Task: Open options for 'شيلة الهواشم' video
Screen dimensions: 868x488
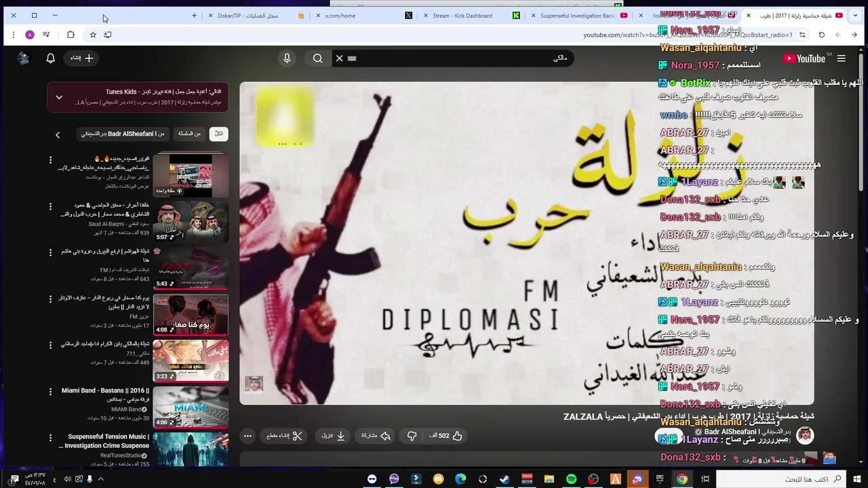Action: (x=50, y=252)
